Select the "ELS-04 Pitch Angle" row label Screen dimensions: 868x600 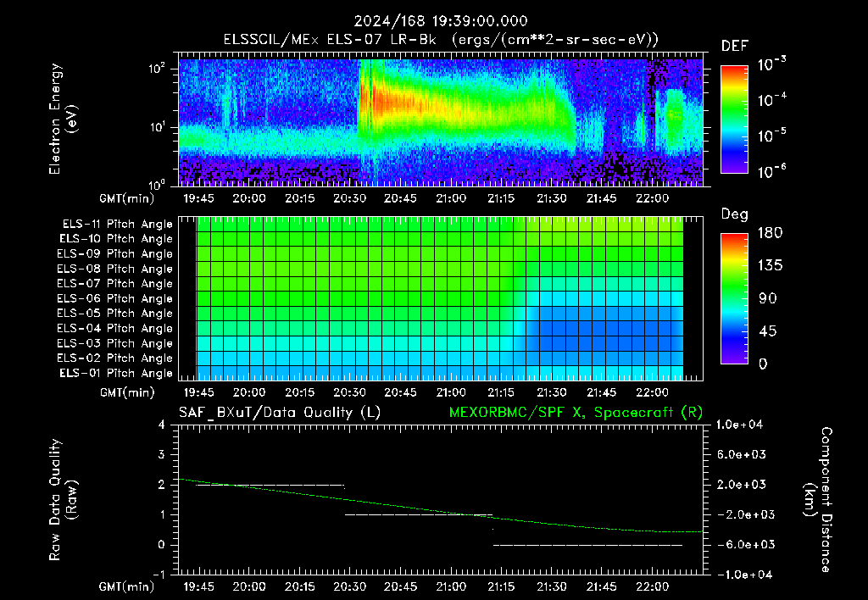115,329
